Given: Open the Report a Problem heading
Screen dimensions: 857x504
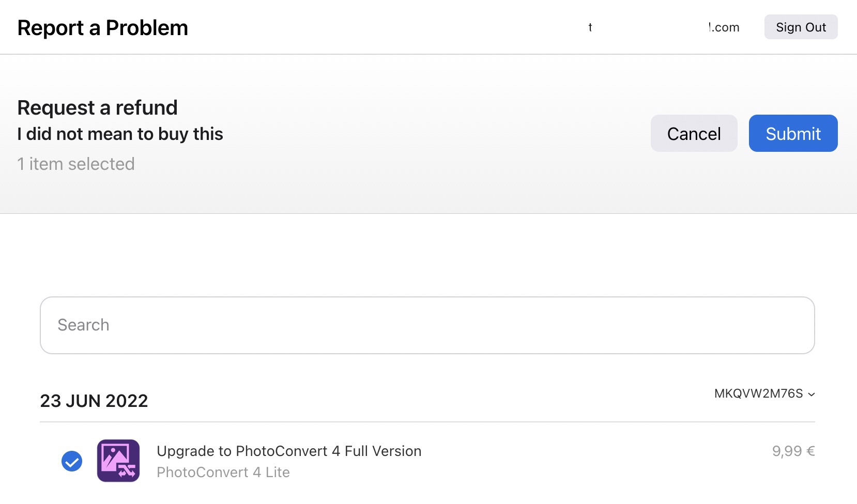Looking at the screenshot, I should [x=103, y=28].
